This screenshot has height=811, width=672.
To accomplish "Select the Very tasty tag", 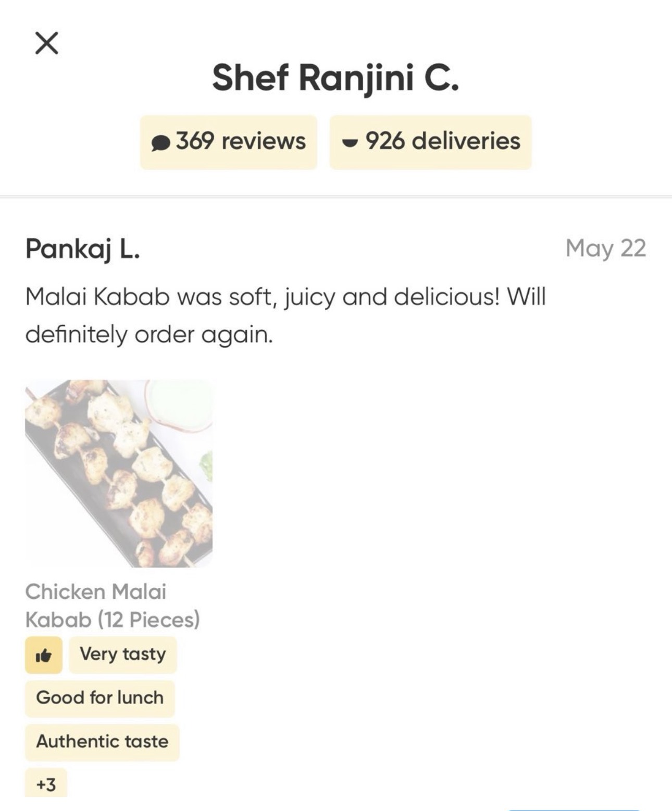I will [123, 655].
